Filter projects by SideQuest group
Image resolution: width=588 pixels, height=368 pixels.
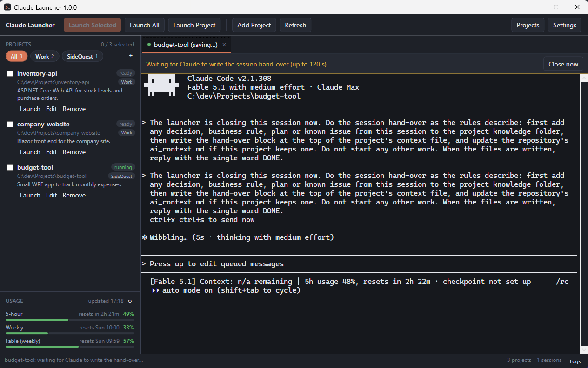tap(82, 56)
